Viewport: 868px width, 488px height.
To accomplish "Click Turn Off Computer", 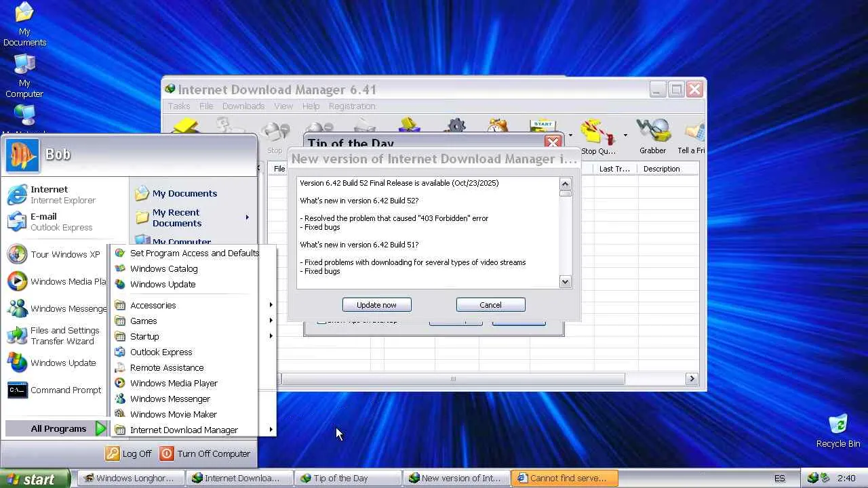I will click(x=205, y=453).
